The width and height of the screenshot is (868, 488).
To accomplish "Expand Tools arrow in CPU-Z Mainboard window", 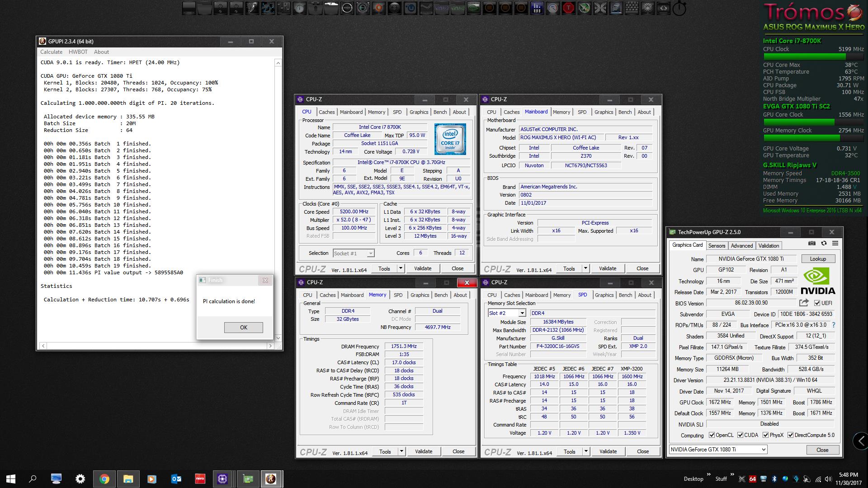I will pyautogui.click(x=585, y=268).
